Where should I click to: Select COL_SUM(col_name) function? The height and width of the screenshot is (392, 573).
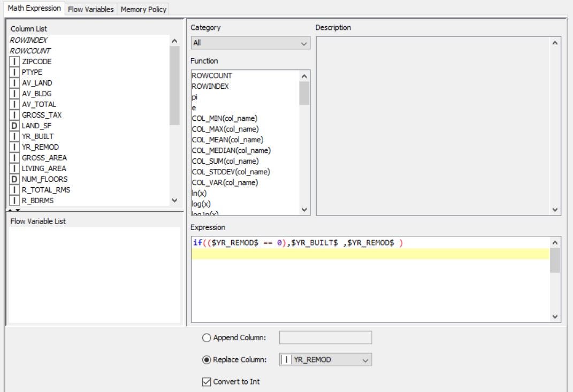(225, 161)
